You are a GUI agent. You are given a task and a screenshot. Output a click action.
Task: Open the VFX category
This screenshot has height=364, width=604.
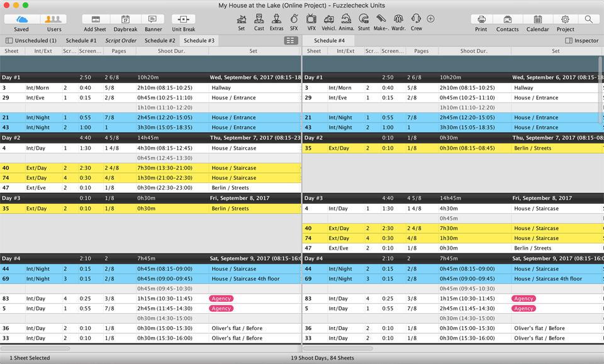tap(311, 19)
